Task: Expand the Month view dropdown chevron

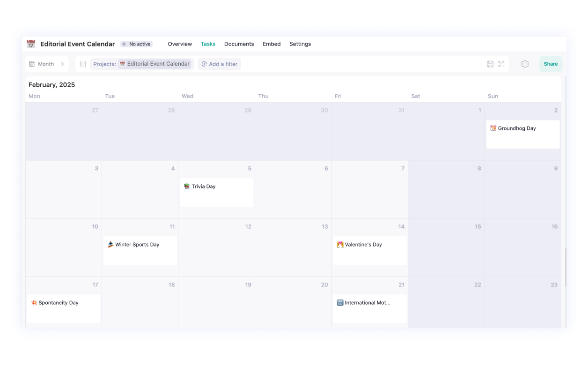Action: [62, 64]
